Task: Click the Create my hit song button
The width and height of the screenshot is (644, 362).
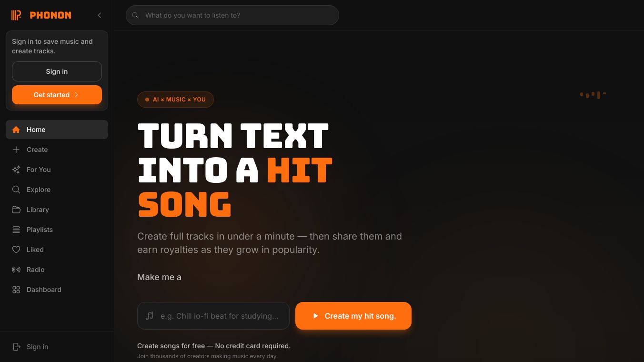Action: coord(353,316)
